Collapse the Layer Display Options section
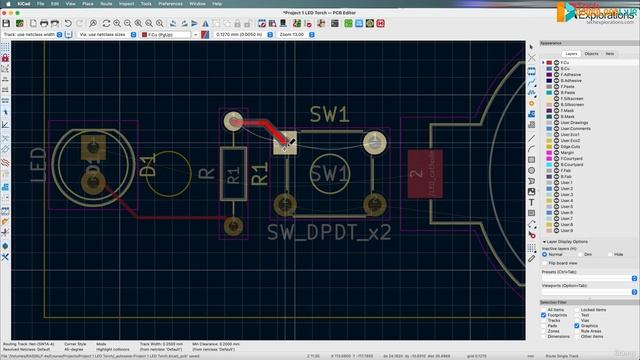The width and height of the screenshot is (640, 360). tap(544, 242)
